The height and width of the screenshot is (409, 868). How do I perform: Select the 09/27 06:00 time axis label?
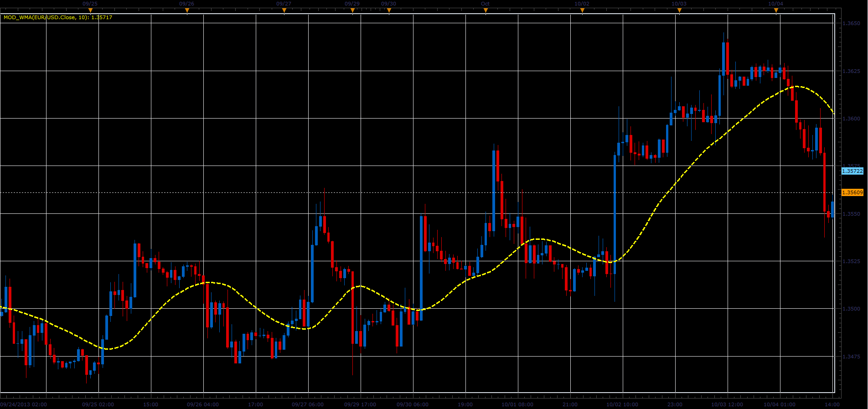308,404
